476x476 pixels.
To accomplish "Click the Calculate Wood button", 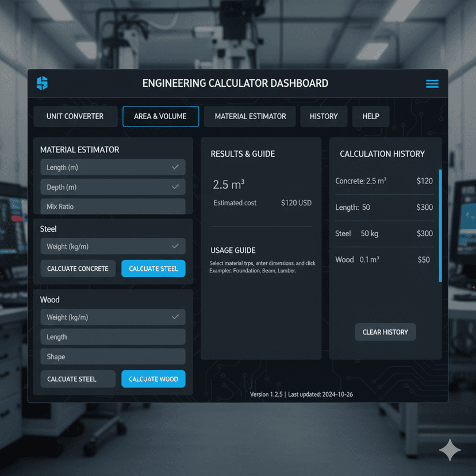I will coord(153,379).
